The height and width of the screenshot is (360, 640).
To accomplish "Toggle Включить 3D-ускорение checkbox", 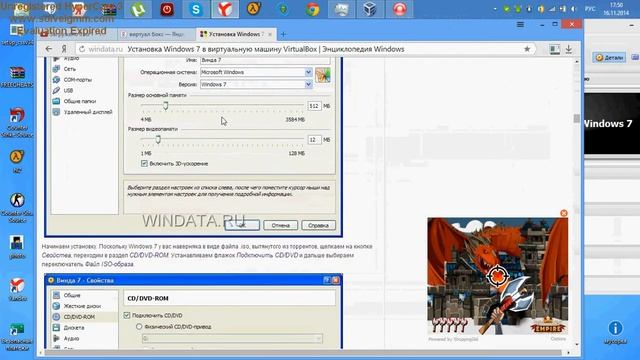I will tap(144, 163).
